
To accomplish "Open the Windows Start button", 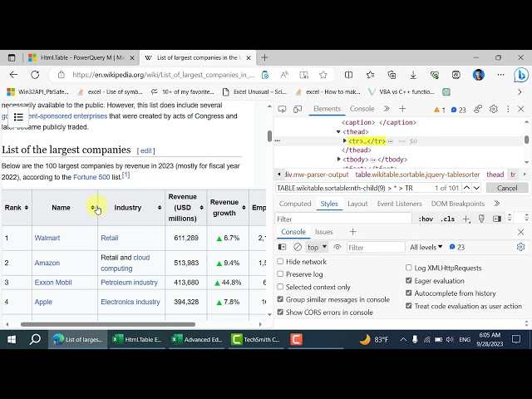I will (x=12, y=339).
